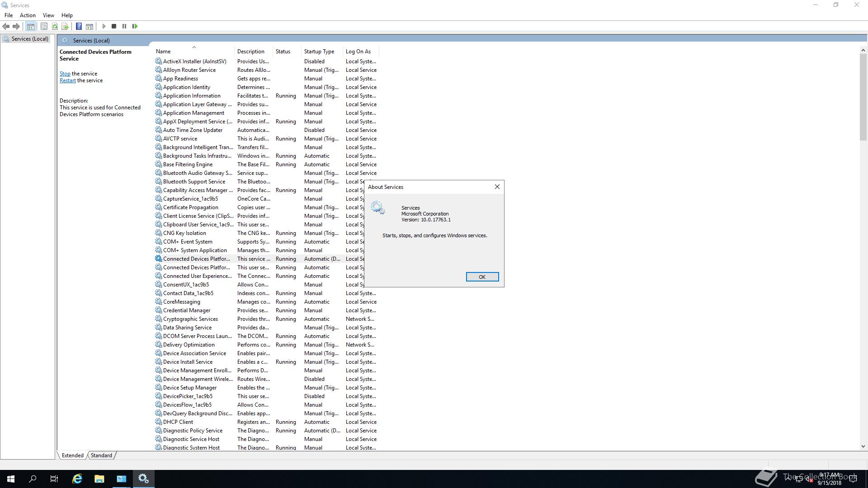
Task: Click the Stop Service square icon
Action: click(x=114, y=26)
